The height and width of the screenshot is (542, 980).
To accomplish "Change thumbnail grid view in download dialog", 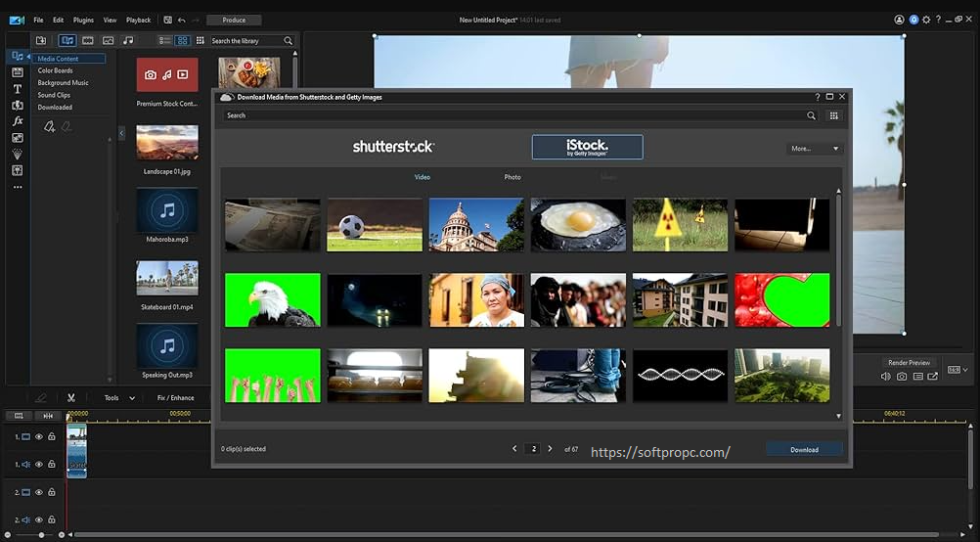I will 833,115.
